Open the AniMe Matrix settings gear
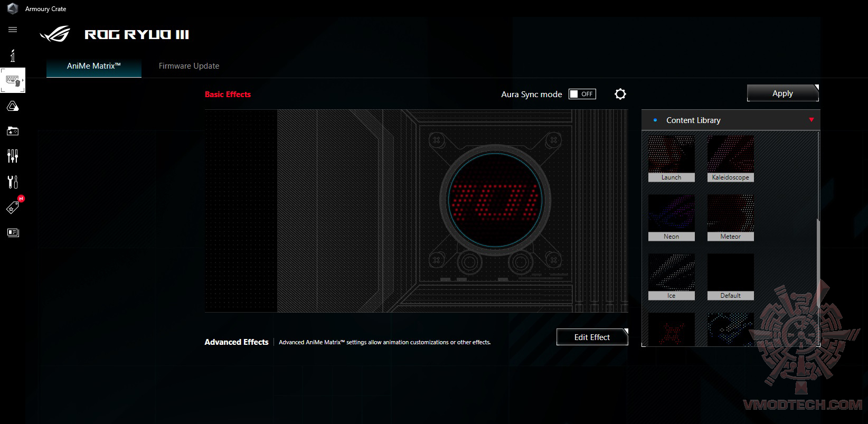Viewport: 868px width, 424px height. point(620,94)
